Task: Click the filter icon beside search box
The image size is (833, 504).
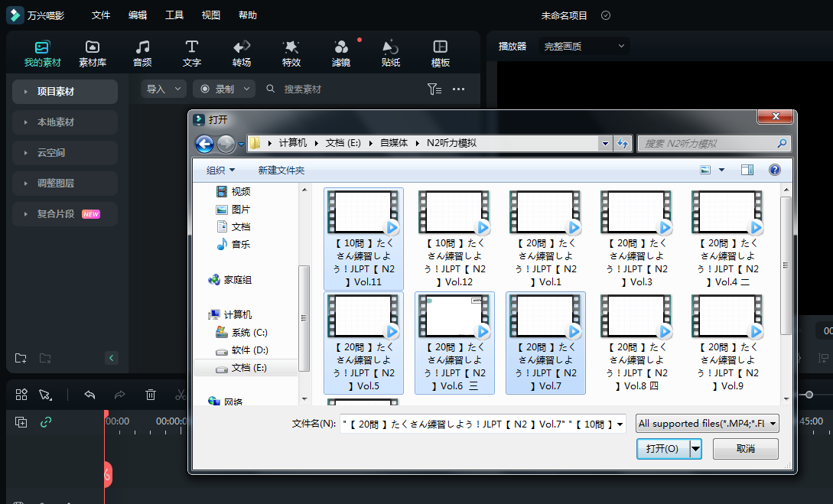Action: (434, 89)
